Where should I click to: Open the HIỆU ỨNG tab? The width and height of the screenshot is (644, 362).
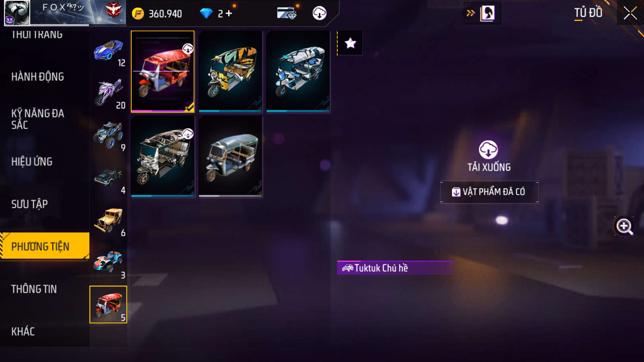click(x=32, y=162)
